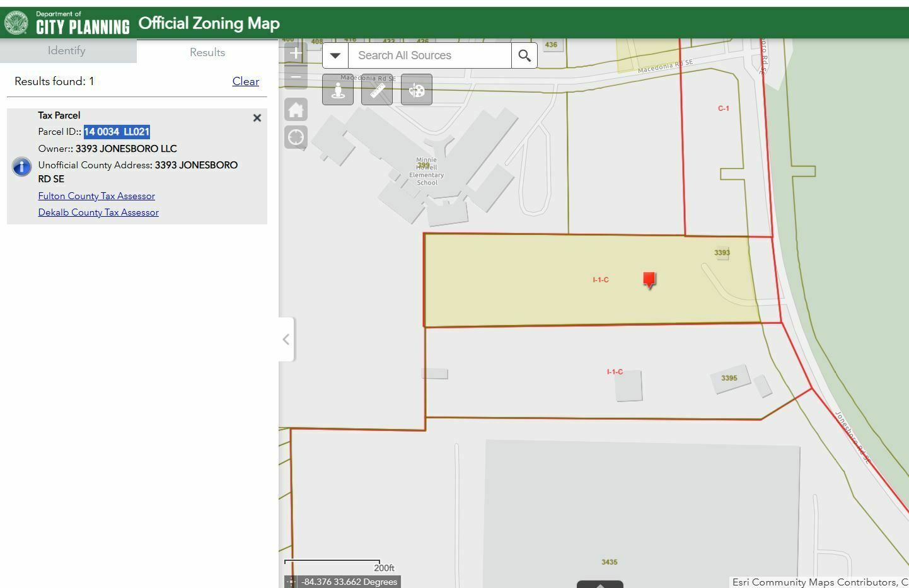Click in the Search All Sources field
909x588 pixels.
(429, 55)
